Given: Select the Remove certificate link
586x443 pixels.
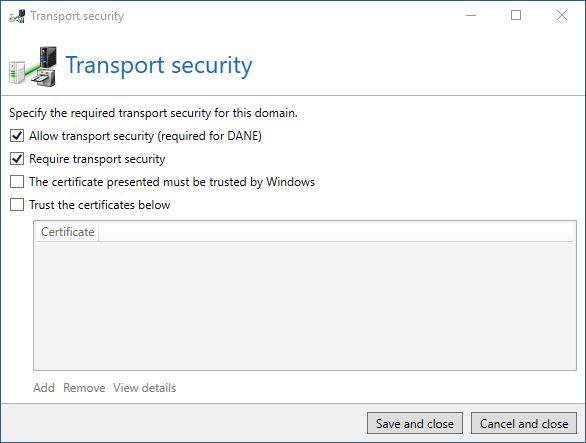Looking at the screenshot, I should click(84, 388).
